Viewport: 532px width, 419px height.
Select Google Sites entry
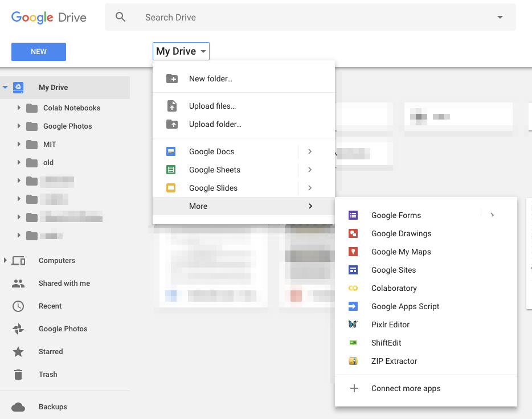point(426,270)
